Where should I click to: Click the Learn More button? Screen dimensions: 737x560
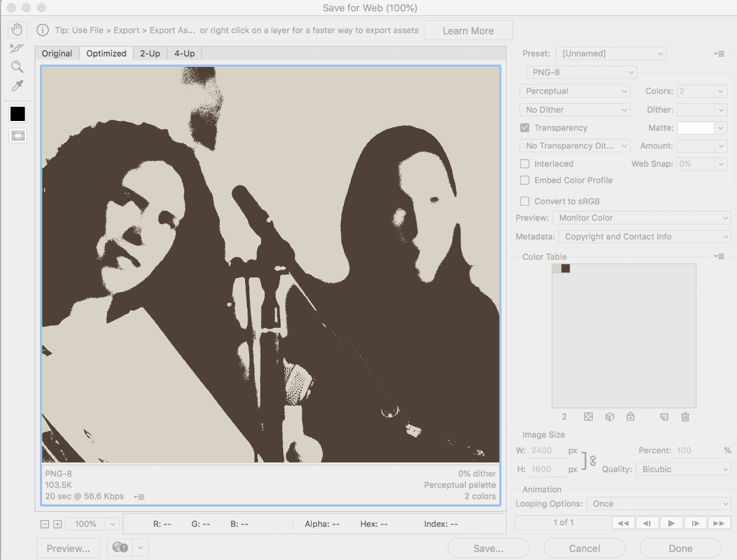pos(468,31)
